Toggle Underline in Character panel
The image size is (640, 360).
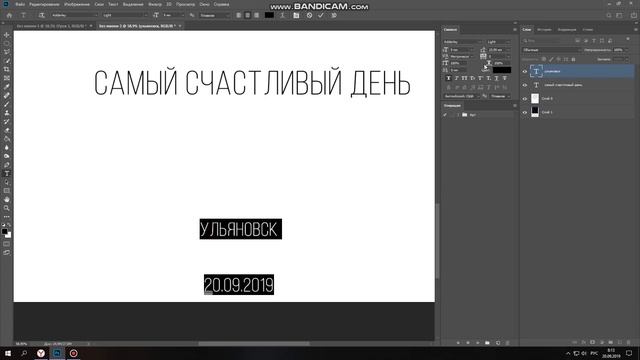pyautogui.click(x=496, y=78)
